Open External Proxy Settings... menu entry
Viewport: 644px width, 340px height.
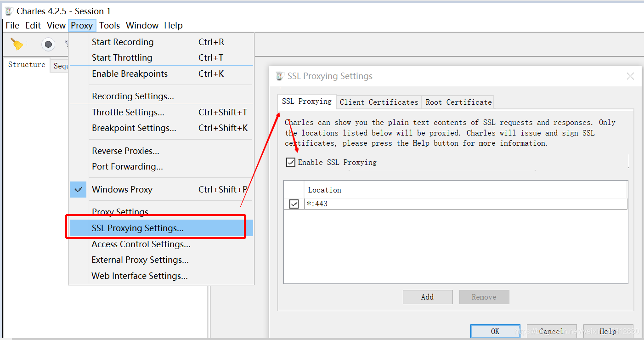click(161, 260)
